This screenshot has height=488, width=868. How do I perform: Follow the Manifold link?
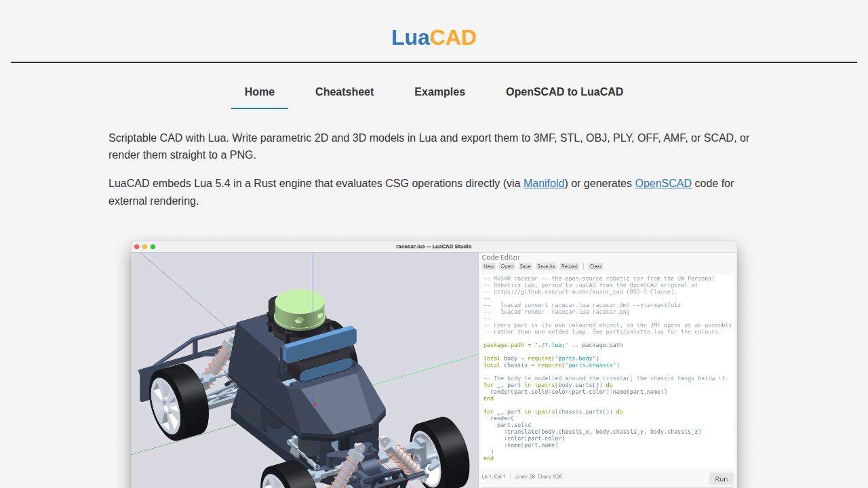coord(544,183)
